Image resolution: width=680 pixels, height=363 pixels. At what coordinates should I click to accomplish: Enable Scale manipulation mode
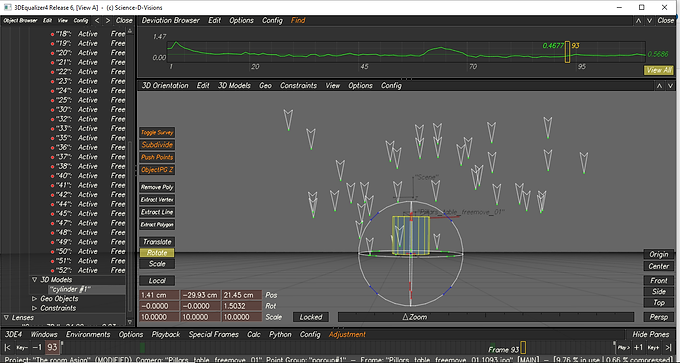click(157, 264)
